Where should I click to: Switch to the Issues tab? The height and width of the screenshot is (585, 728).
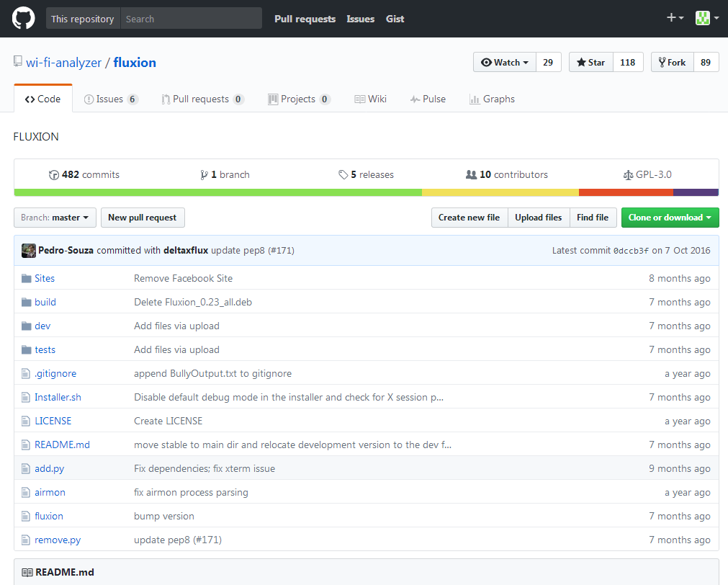pyautogui.click(x=110, y=99)
